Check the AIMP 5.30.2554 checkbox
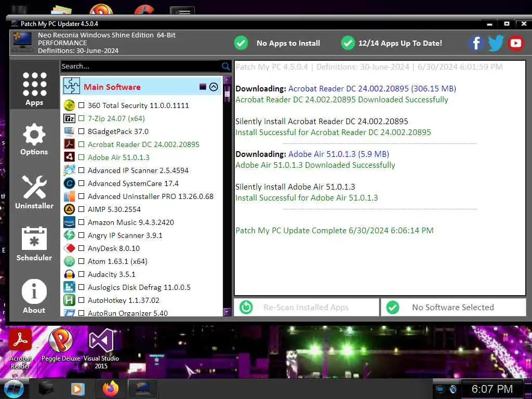 82,209
